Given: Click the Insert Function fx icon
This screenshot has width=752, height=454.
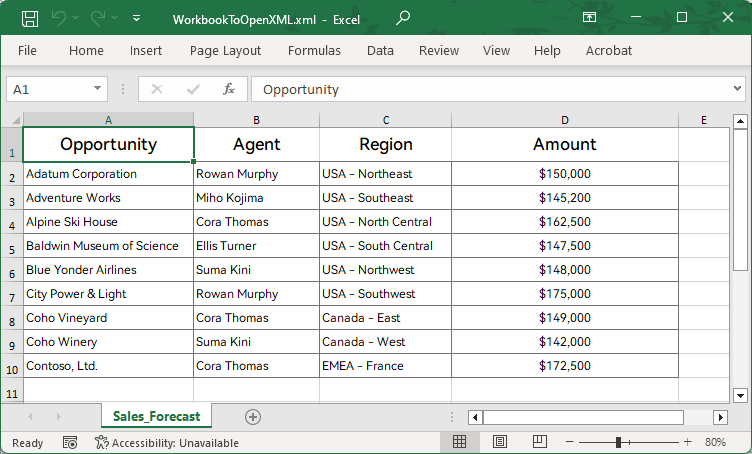Looking at the screenshot, I should coord(229,89).
